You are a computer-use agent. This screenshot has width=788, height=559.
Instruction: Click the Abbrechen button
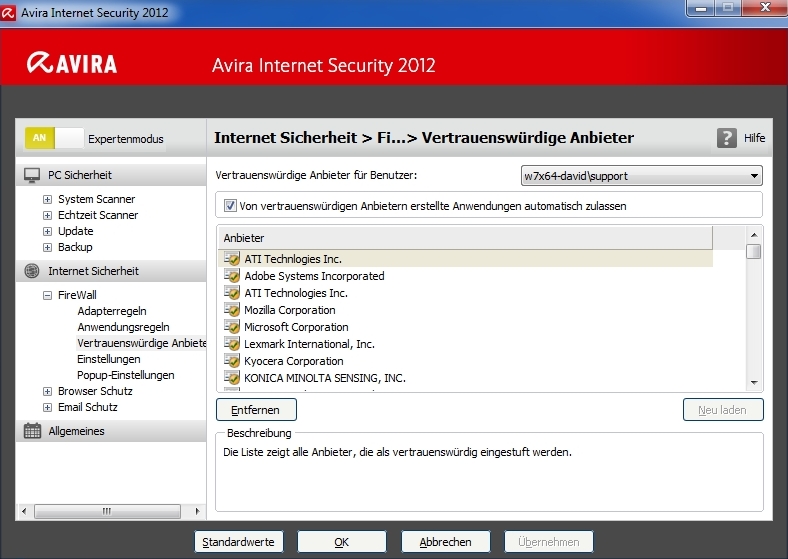[445, 542]
